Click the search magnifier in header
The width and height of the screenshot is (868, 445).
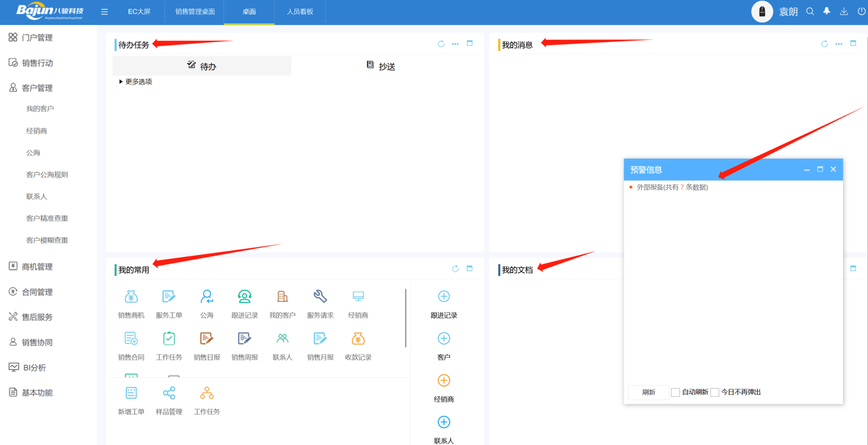point(810,12)
